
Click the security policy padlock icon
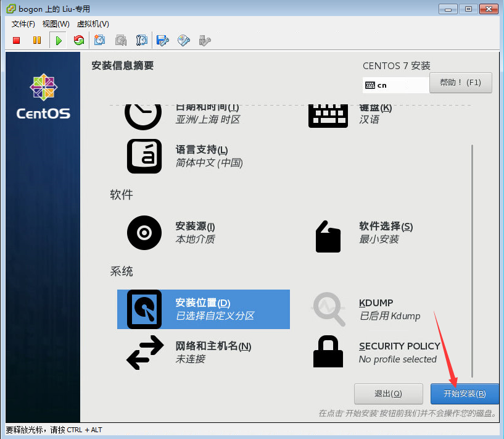click(x=328, y=351)
